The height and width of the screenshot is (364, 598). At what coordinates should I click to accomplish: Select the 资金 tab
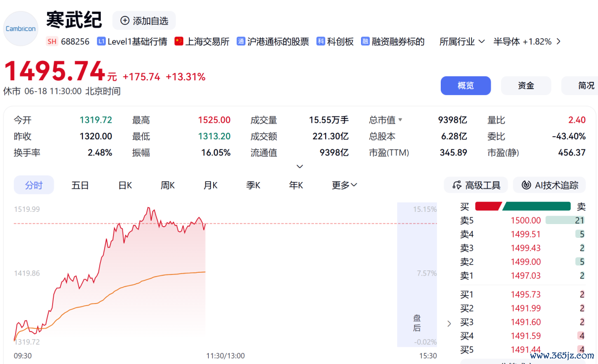(x=525, y=86)
